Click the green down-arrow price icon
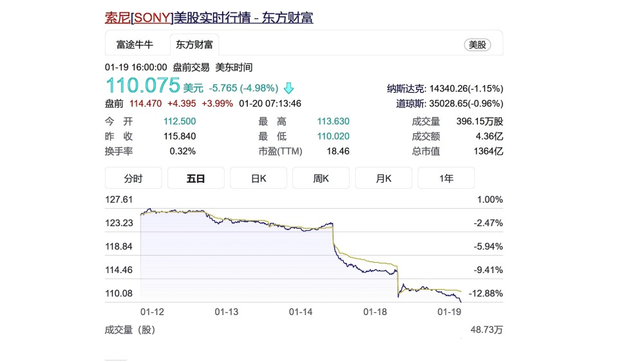644x362 pixels. tap(289, 88)
